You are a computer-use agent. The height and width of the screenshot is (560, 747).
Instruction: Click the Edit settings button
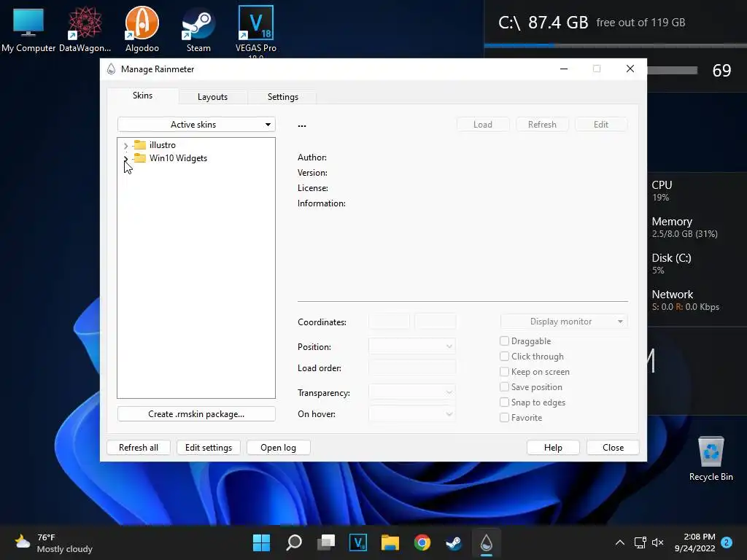click(x=208, y=447)
